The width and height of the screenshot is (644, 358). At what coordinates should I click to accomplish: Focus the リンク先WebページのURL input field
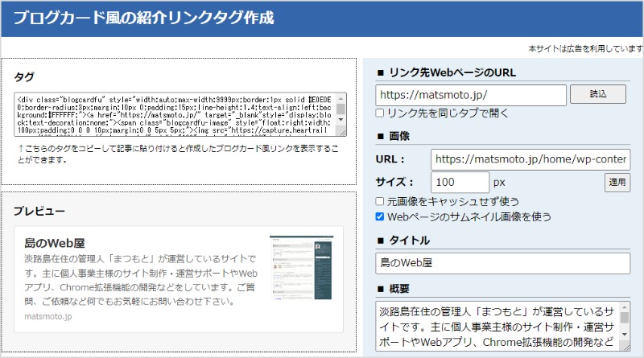[x=471, y=95]
